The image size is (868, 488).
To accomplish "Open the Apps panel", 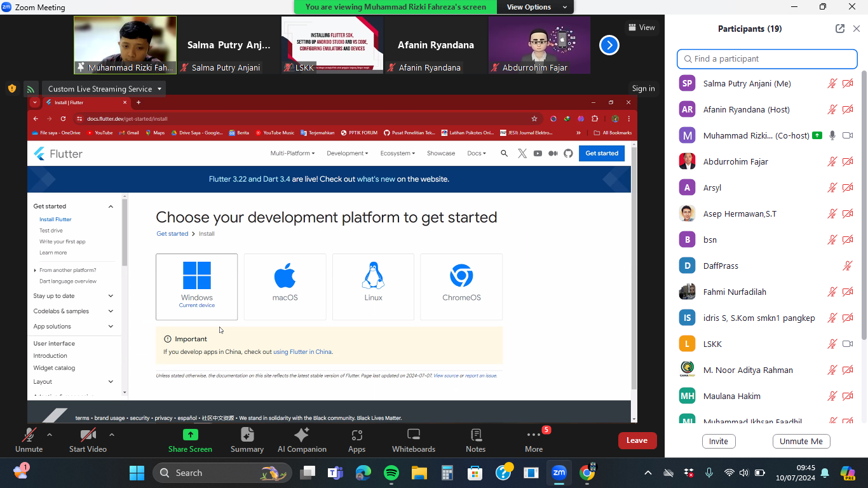I will [356, 440].
